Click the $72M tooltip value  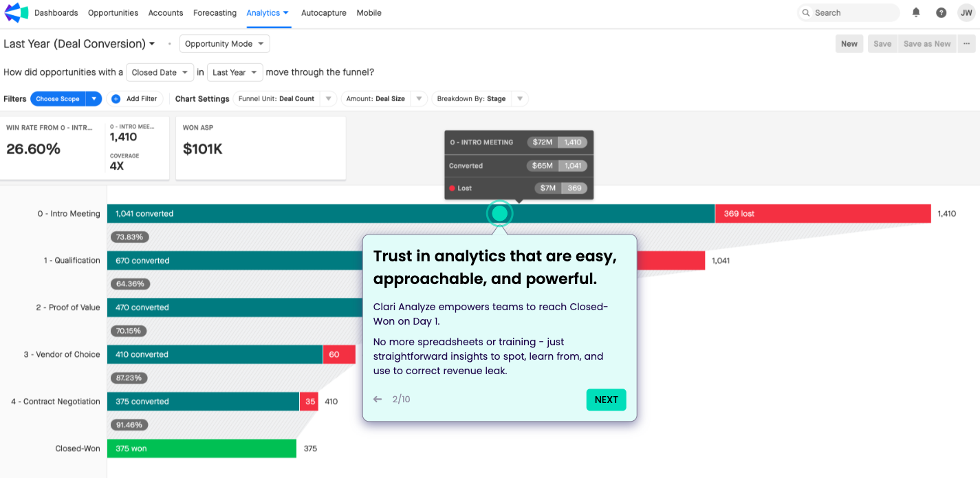pos(543,142)
